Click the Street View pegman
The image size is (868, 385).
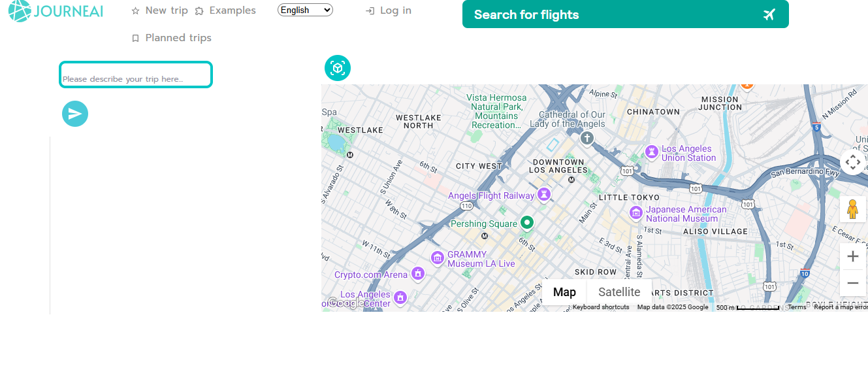click(x=852, y=209)
